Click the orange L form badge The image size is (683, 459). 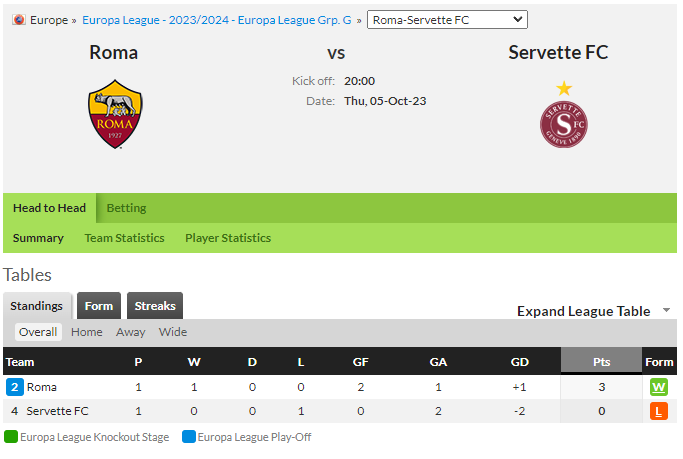coord(659,411)
